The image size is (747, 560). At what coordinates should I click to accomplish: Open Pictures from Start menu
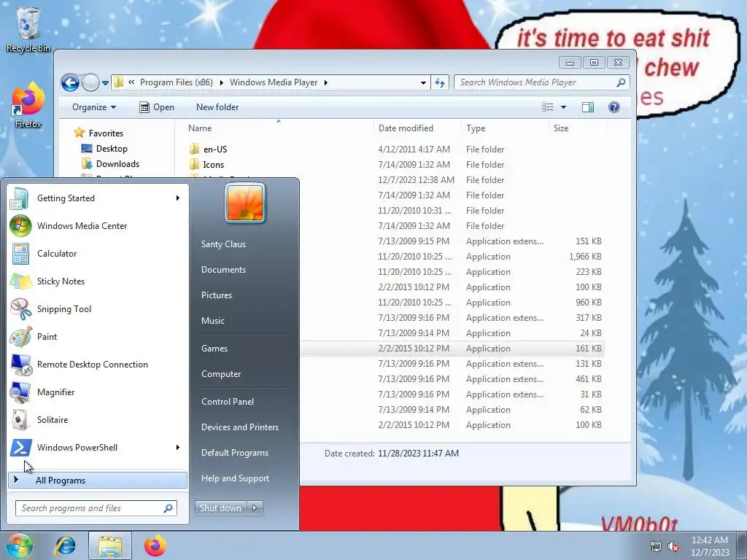click(216, 295)
